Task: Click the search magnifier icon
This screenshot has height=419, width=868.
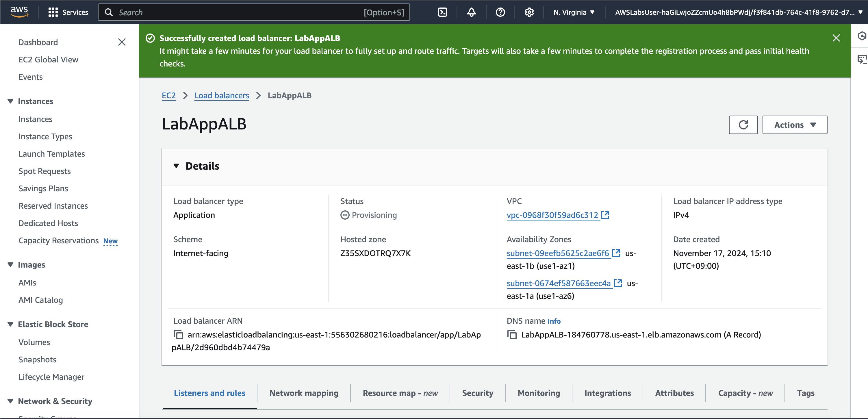Action: [109, 12]
